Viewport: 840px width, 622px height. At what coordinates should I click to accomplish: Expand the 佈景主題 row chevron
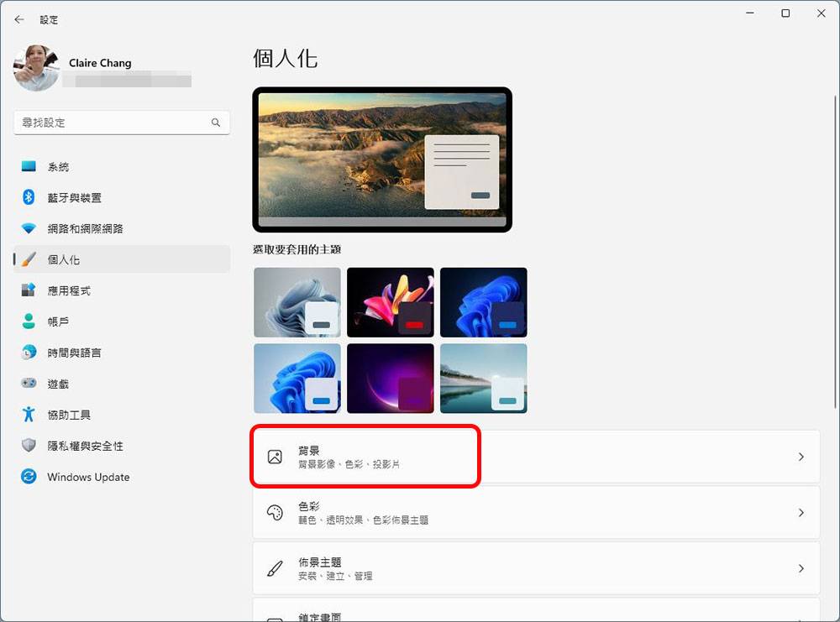[801, 568]
